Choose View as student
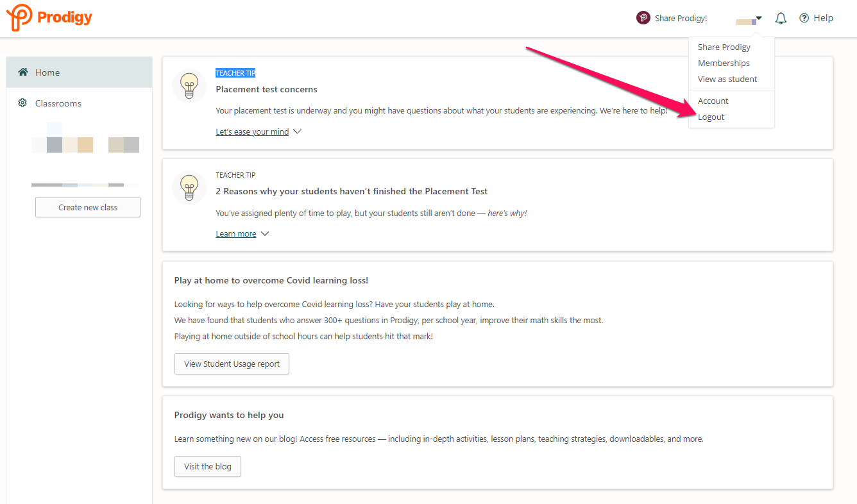 727,79
